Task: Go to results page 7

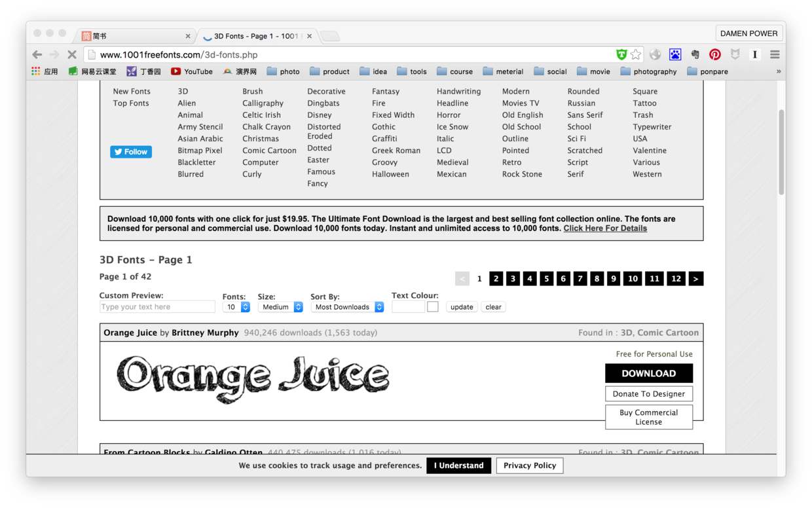Action: pos(580,279)
